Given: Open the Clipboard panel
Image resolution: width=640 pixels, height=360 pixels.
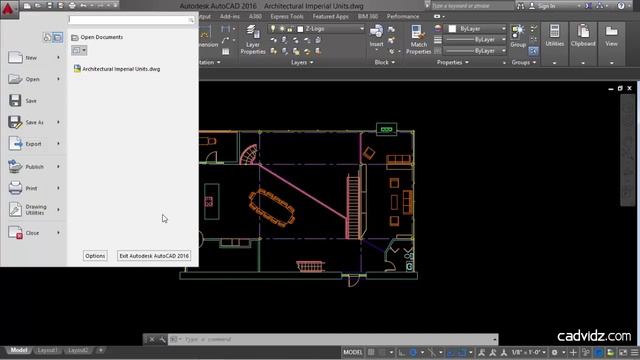Looking at the screenshot, I should coord(583,44).
